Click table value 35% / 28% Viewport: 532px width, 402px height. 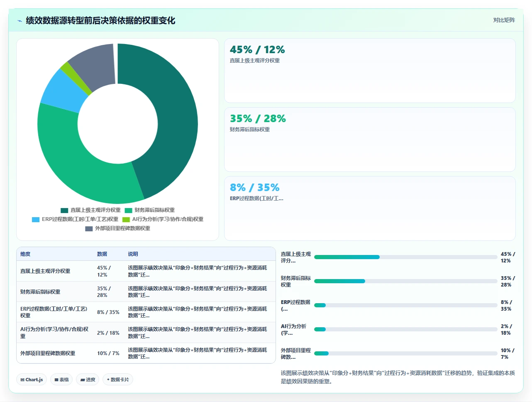(x=104, y=292)
